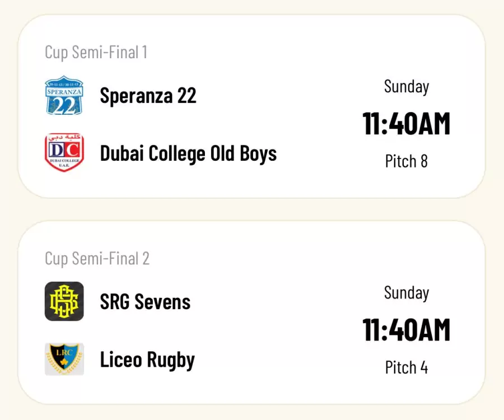Select the SRG Sevens black logo
This screenshot has height=420, width=504.
64,302
